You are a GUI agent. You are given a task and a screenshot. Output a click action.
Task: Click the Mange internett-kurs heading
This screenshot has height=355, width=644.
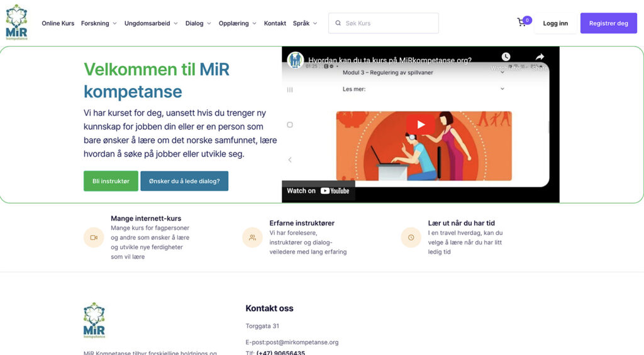pyautogui.click(x=146, y=218)
